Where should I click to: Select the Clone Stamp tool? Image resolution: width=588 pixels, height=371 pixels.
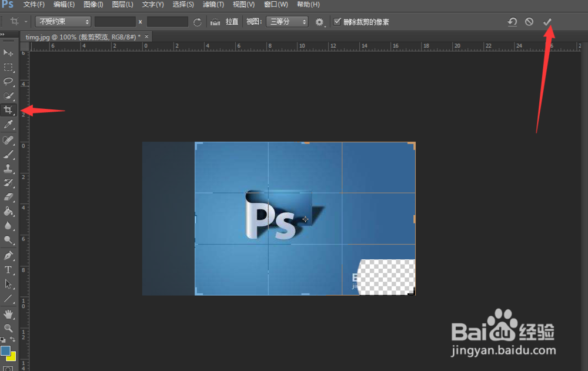[8, 168]
